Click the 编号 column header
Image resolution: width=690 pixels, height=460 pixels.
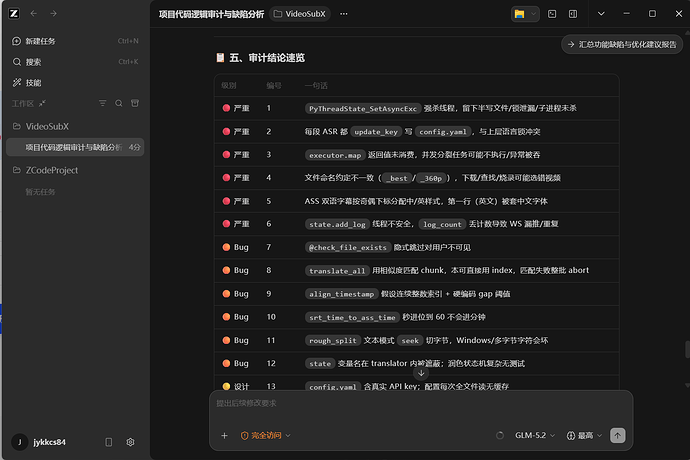click(274, 85)
